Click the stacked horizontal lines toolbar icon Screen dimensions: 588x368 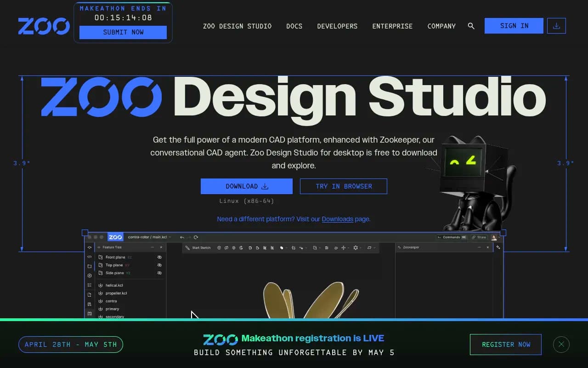[x=327, y=247]
